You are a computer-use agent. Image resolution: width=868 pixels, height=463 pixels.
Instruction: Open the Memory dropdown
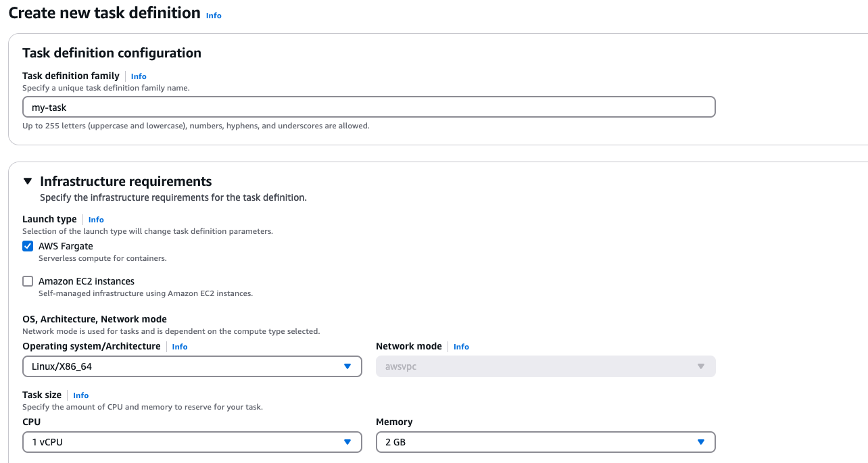click(546, 442)
